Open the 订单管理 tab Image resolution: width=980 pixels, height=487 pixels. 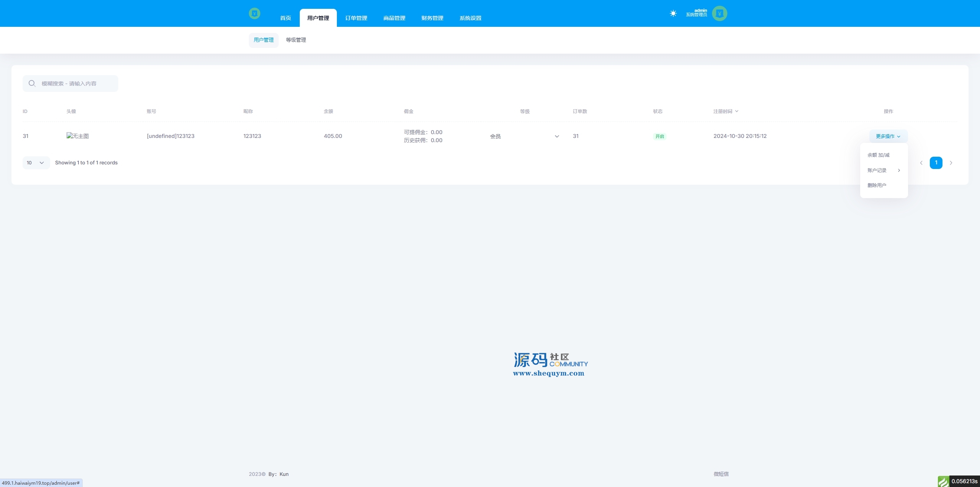pos(356,18)
